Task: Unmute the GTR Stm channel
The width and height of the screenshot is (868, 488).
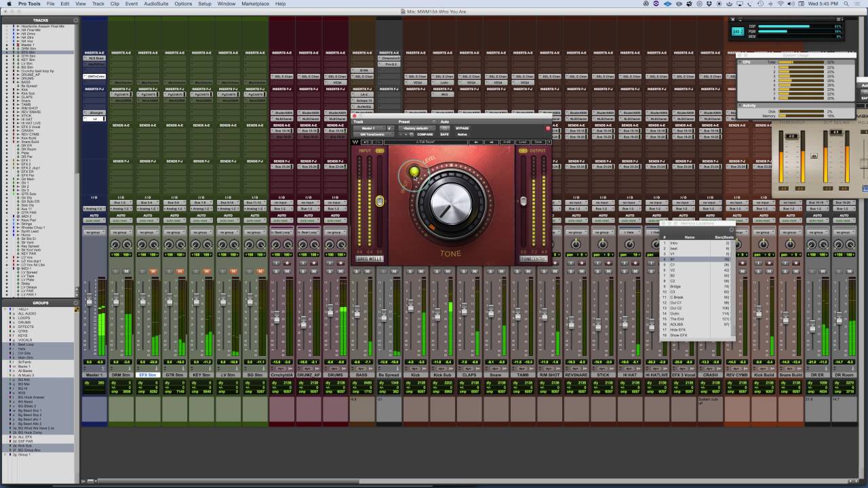Action: [180, 271]
